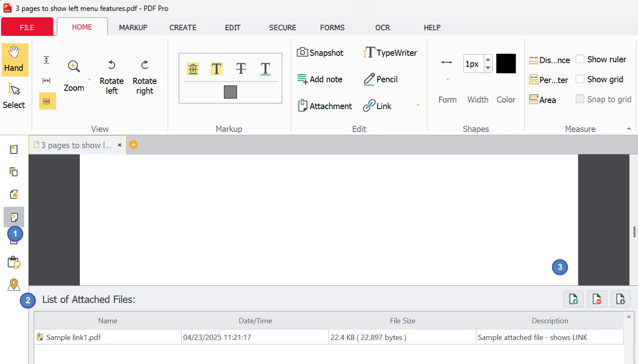Click the shape width input field
The width and height of the screenshot is (638, 364).
[x=474, y=64]
